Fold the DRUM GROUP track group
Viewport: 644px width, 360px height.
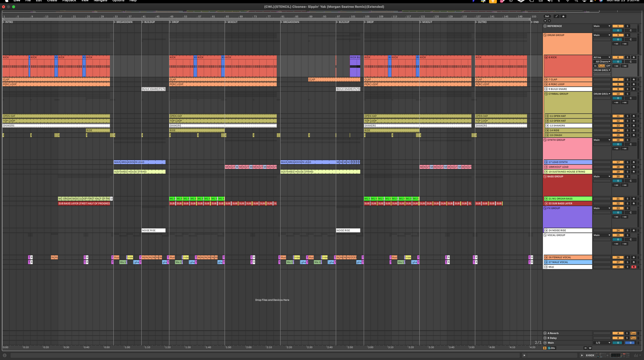coord(545,35)
